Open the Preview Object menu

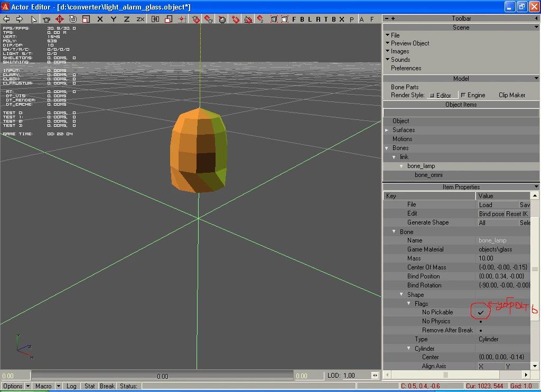409,43
